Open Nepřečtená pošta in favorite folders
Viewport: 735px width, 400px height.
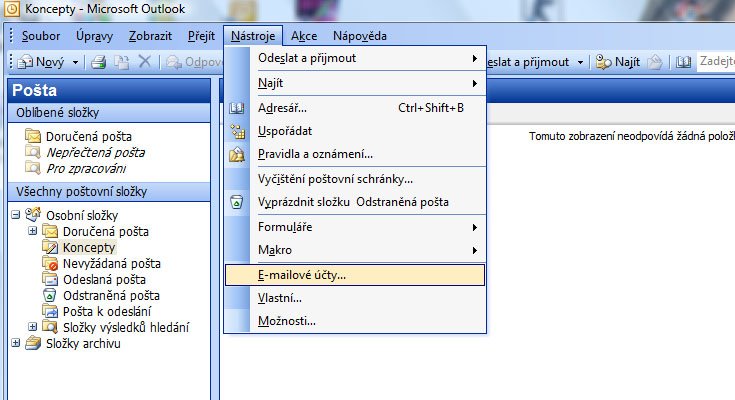tap(95, 152)
